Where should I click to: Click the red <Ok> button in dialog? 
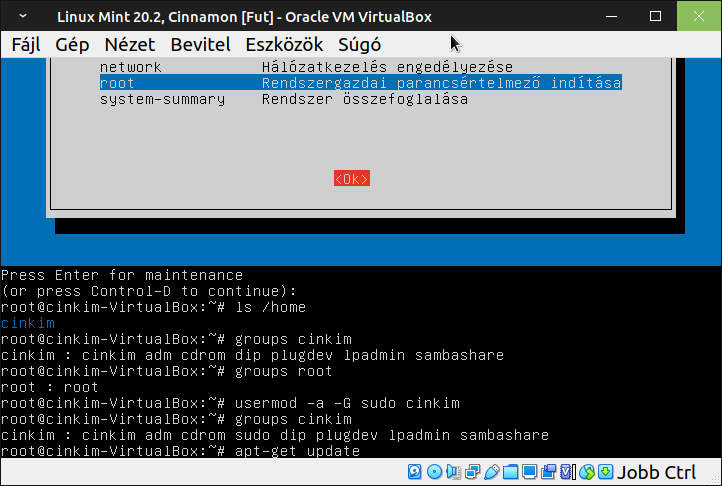point(352,179)
